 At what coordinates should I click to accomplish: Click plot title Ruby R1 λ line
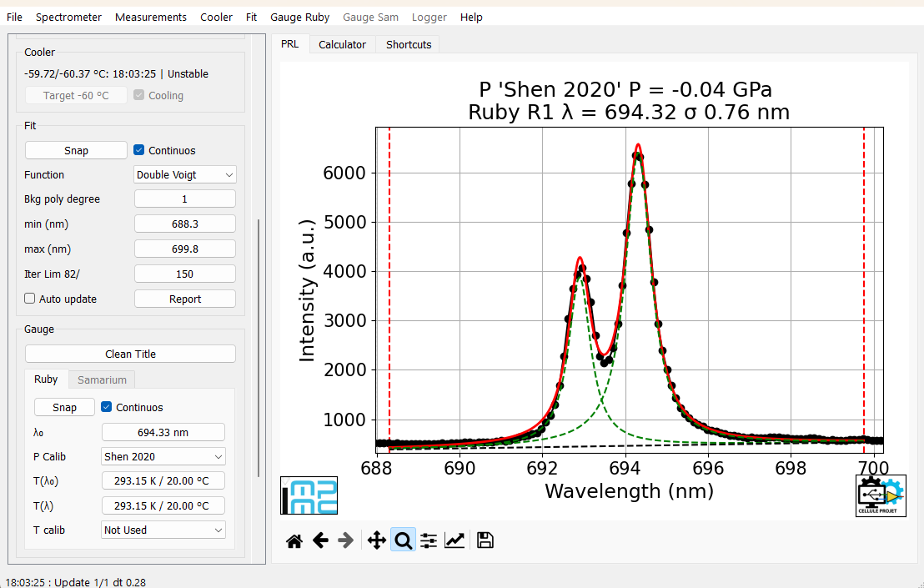tap(629, 112)
